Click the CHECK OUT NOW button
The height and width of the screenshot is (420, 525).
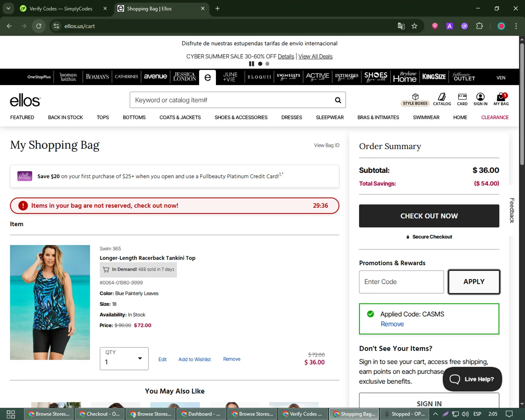click(429, 216)
